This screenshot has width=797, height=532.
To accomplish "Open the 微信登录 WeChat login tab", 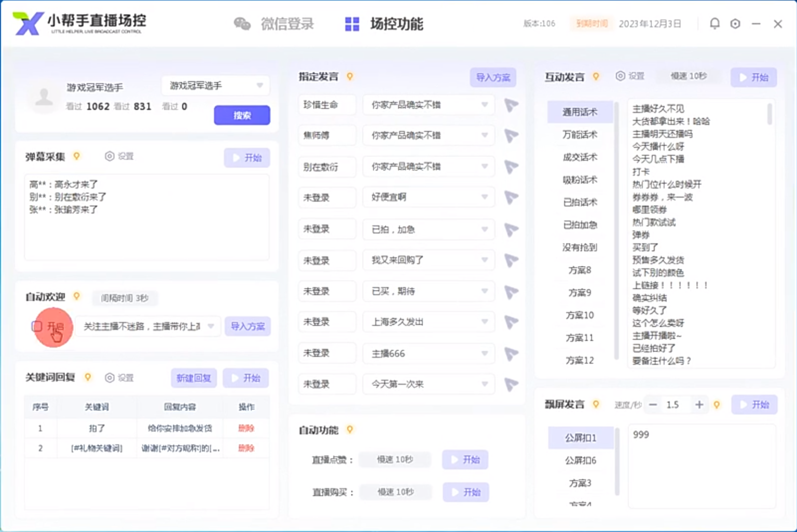I will tap(274, 24).
